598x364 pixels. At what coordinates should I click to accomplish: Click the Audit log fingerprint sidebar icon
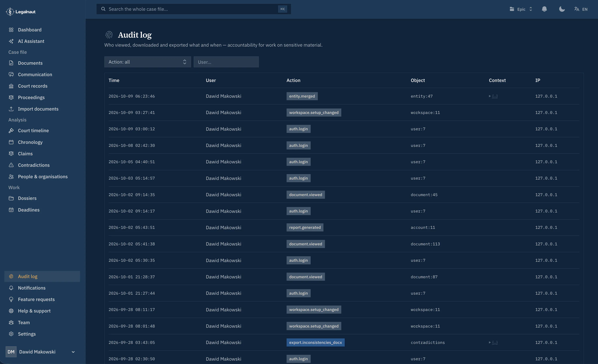tap(11, 276)
